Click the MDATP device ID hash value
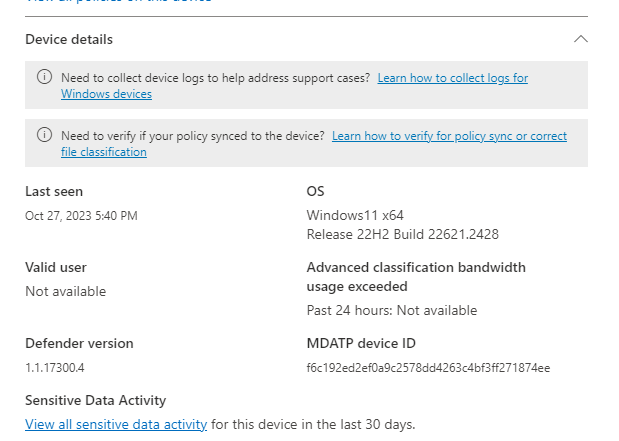The image size is (619, 441). [x=428, y=367]
